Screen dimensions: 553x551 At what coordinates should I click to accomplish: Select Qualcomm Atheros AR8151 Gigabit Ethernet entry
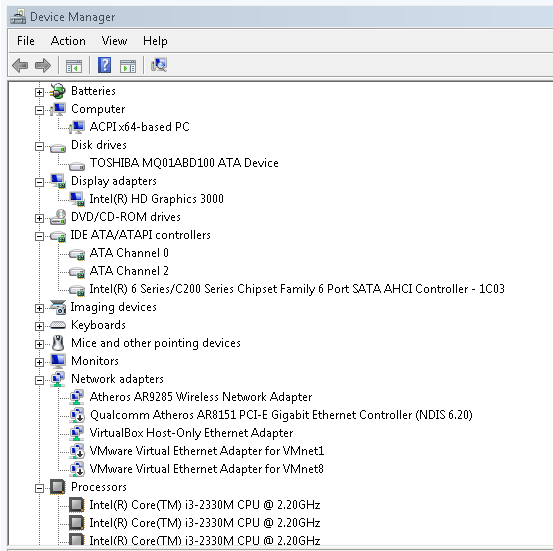(281, 415)
